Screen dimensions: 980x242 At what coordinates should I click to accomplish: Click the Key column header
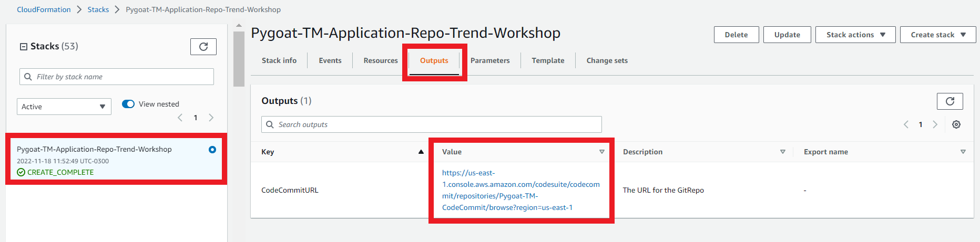(268, 152)
